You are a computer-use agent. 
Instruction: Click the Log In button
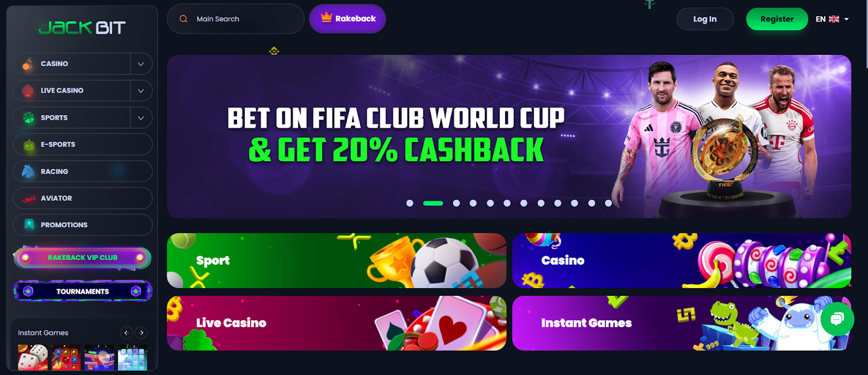[x=705, y=19]
